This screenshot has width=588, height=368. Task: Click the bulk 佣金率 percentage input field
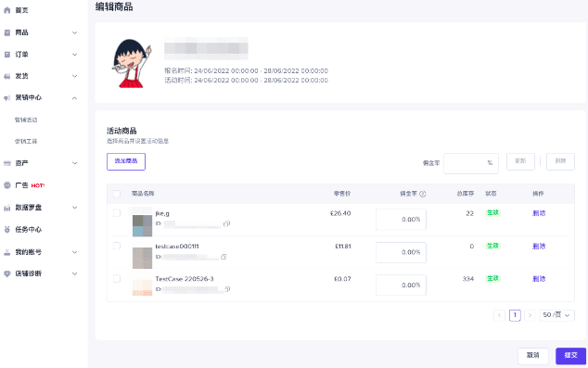(x=471, y=163)
